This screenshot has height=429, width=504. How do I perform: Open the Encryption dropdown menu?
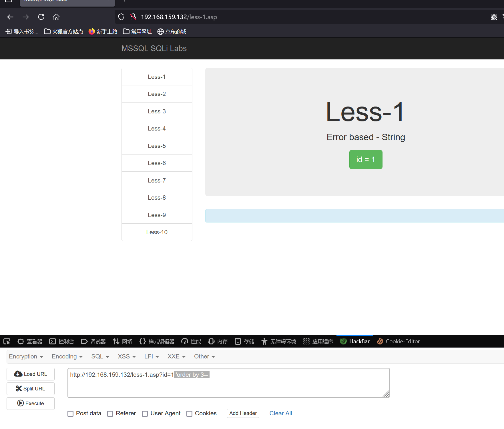tap(26, 356)
